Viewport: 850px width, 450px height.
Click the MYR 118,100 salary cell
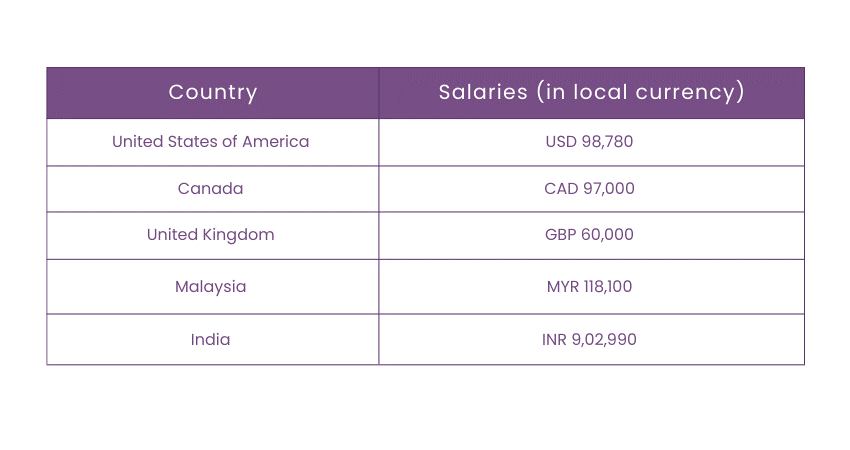tap(590, 286)
